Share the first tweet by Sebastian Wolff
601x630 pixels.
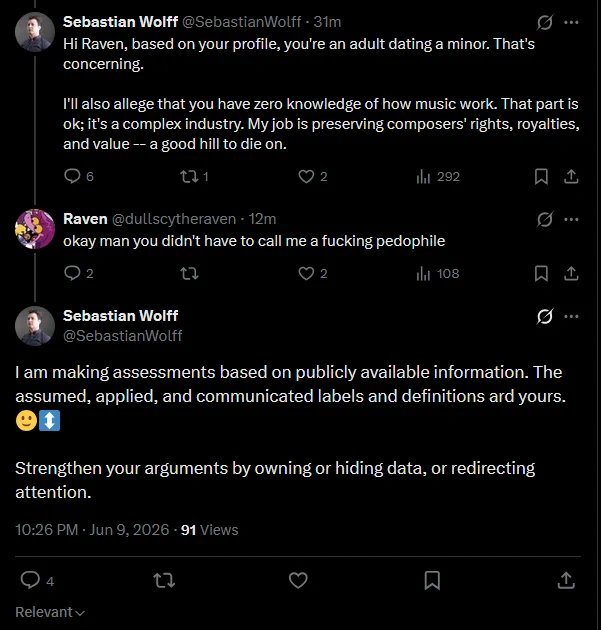click(x=571, y=176)
